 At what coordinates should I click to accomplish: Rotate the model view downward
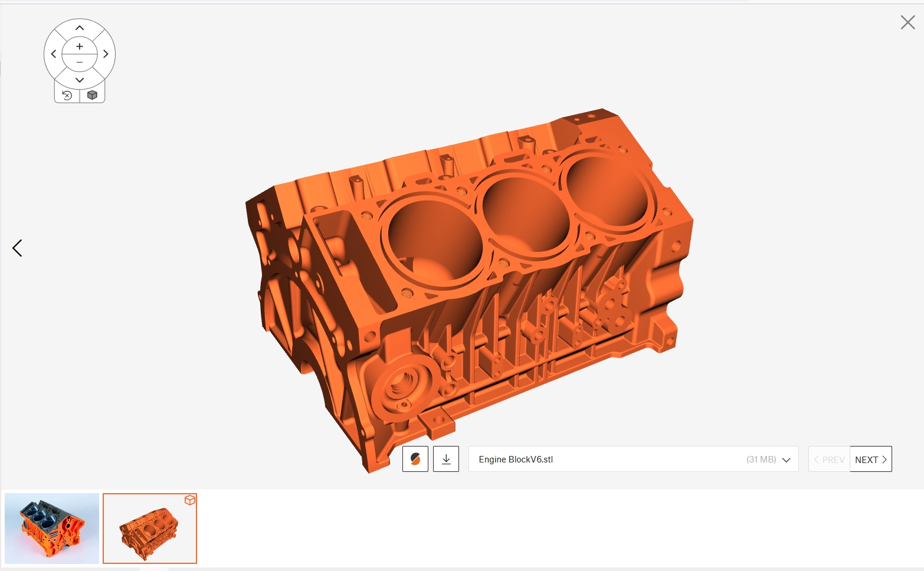pos(80,80)
